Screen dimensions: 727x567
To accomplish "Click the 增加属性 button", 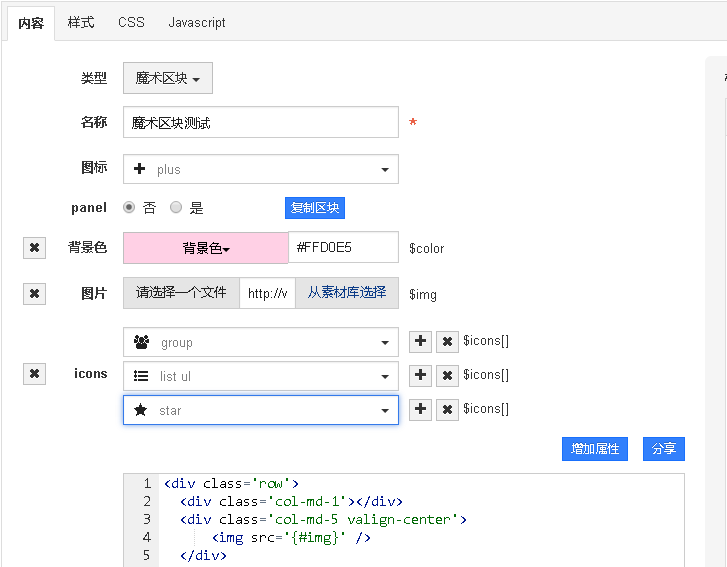I will (x=594, y=449).
